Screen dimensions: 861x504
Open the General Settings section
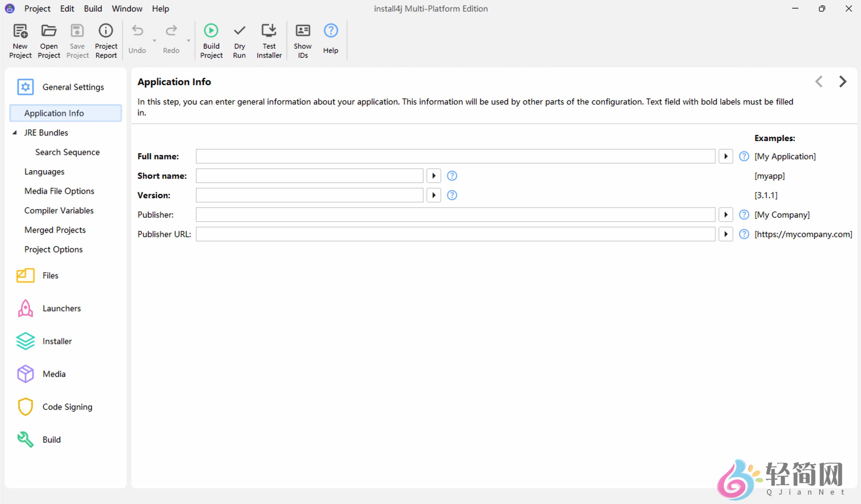click(60, 87)
